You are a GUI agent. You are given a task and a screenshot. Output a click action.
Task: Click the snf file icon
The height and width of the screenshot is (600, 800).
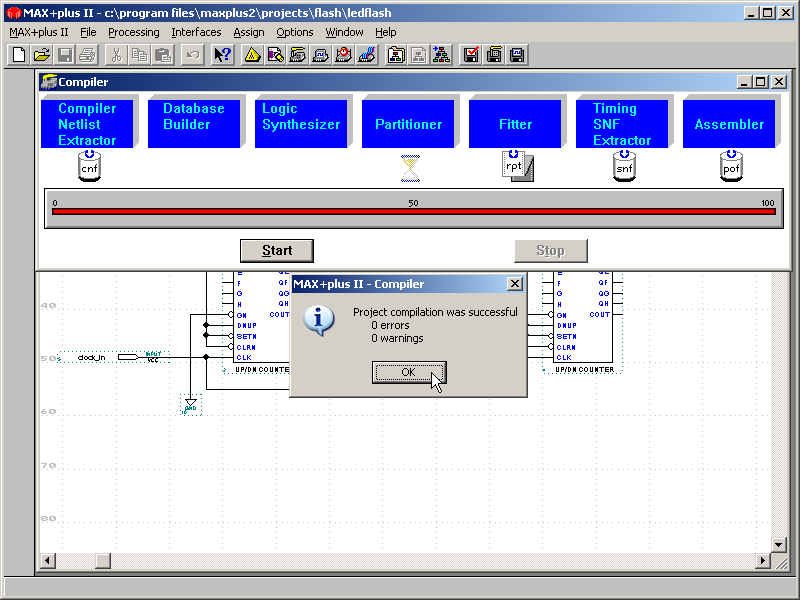pos(624,167)
